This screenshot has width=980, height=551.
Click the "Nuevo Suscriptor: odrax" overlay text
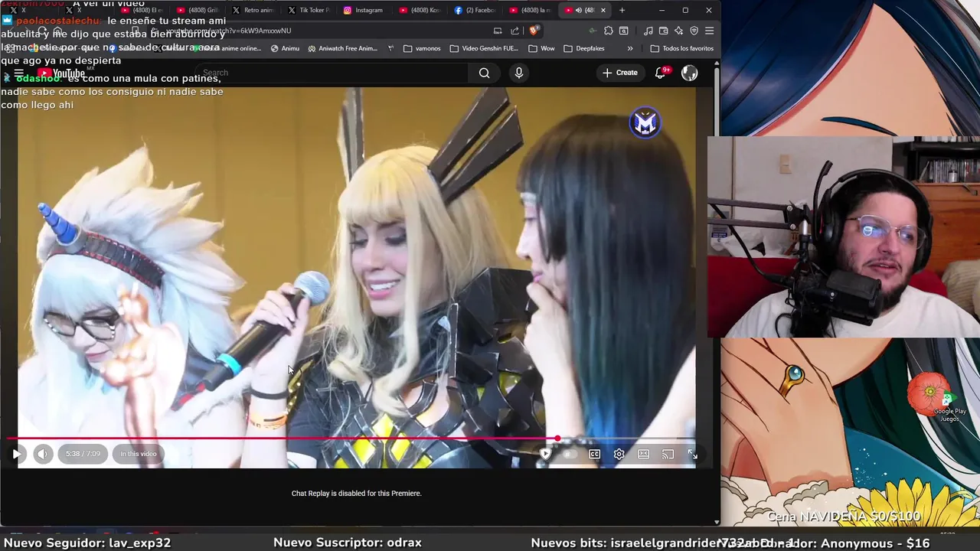348,543
